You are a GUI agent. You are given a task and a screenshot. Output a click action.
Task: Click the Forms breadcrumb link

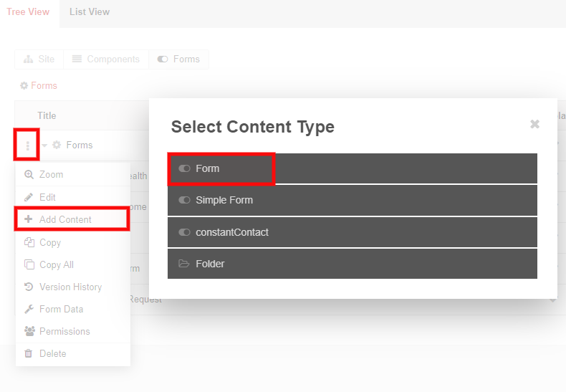point(44,85)
